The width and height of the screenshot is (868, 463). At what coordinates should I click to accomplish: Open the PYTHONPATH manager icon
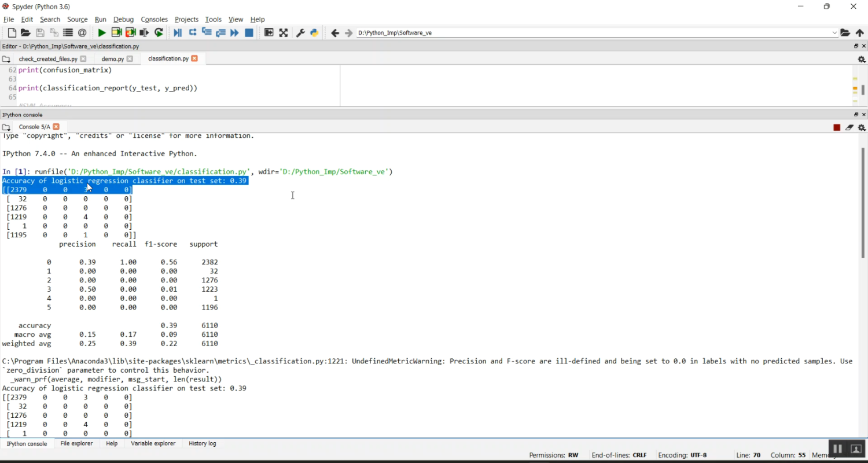pos(314,33)
